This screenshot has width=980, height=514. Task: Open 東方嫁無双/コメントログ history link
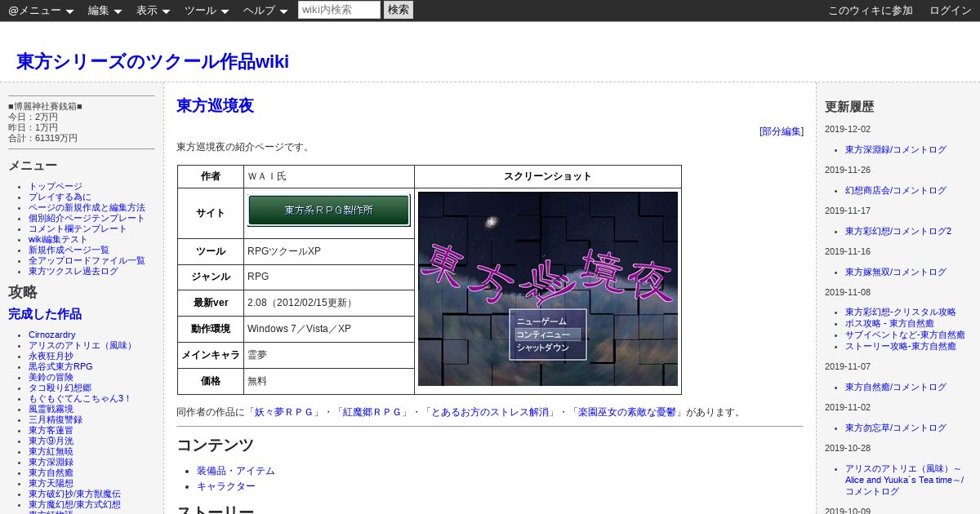896,272
